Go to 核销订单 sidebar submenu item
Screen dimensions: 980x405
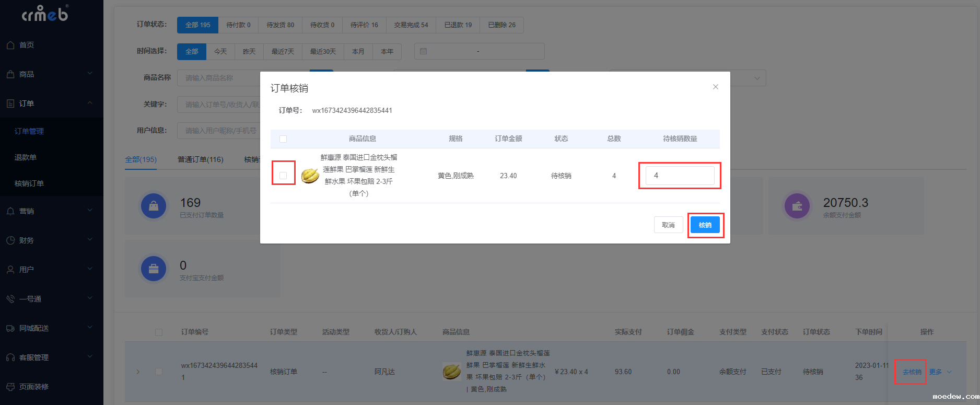[29, 183]
